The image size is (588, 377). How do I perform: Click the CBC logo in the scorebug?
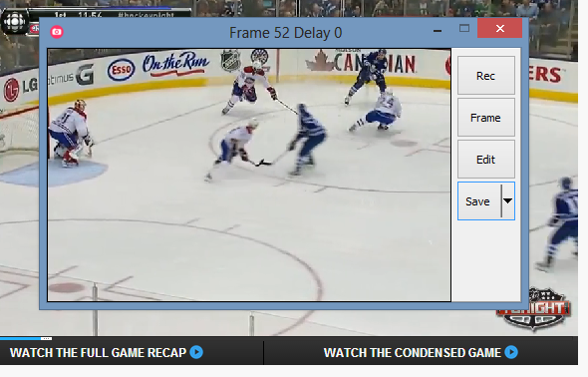pyautogui.click(x=14, y=21)
